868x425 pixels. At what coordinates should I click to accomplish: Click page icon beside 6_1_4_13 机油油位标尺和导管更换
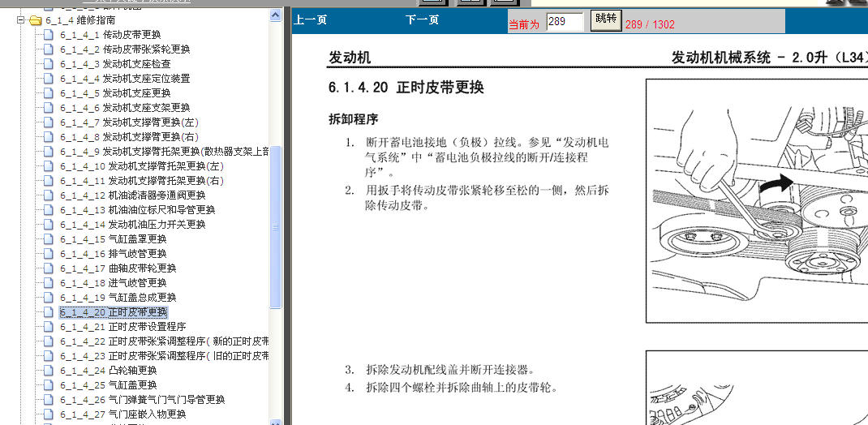(x=49, y=210)
